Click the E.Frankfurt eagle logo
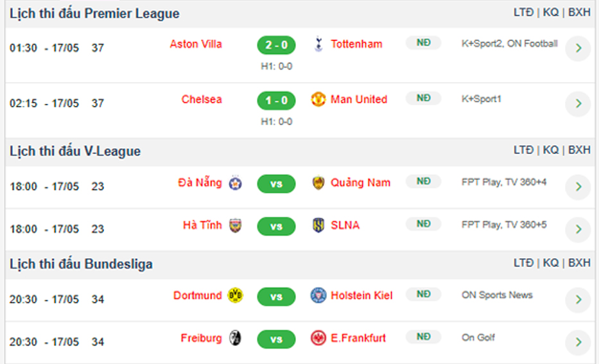Screen dimensions: 599x364 (x=318, y=338)
